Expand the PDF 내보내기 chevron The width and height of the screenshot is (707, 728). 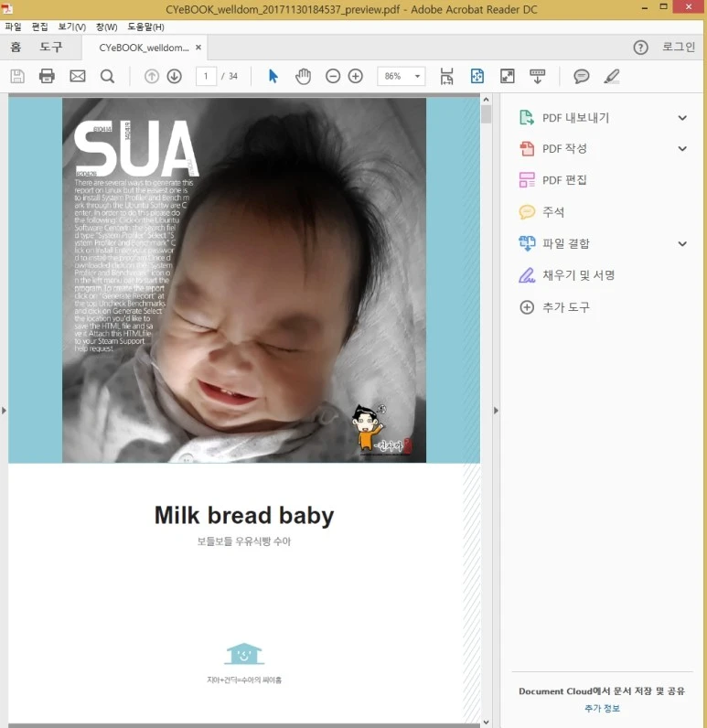click(x=682, y=118)
